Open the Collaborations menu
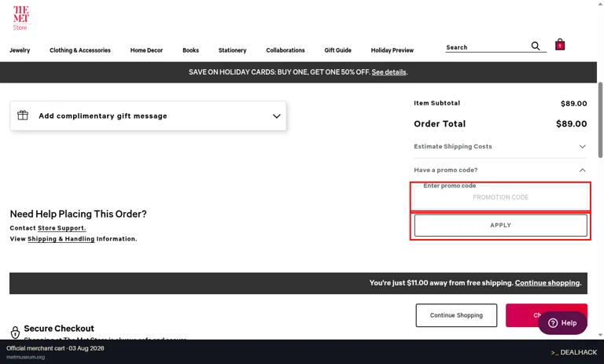604x364 pixels. click(285, 50)
